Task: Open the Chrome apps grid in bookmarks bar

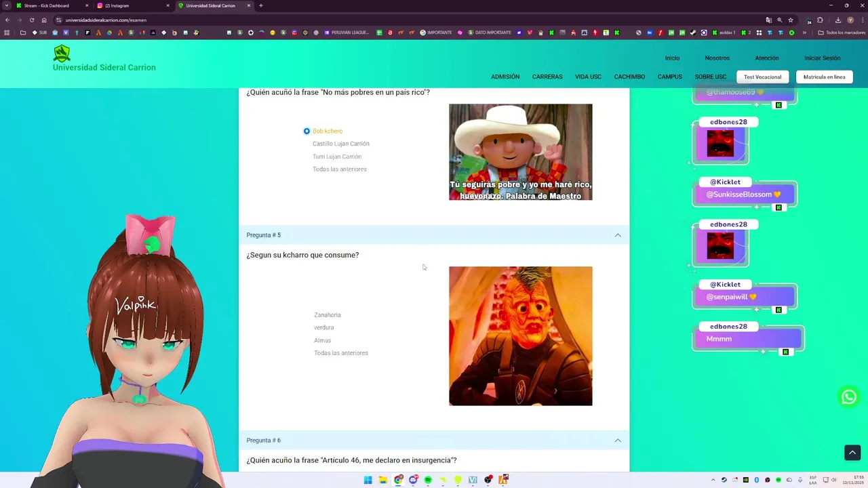Action: pyautogui.click(x=7, y=33)
